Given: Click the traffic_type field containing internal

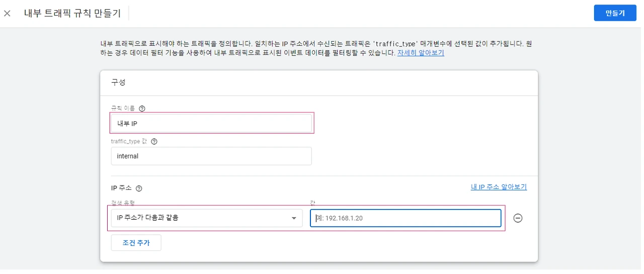Looking at the screenshot, I should pyautogui.click(x=211, y=156).
